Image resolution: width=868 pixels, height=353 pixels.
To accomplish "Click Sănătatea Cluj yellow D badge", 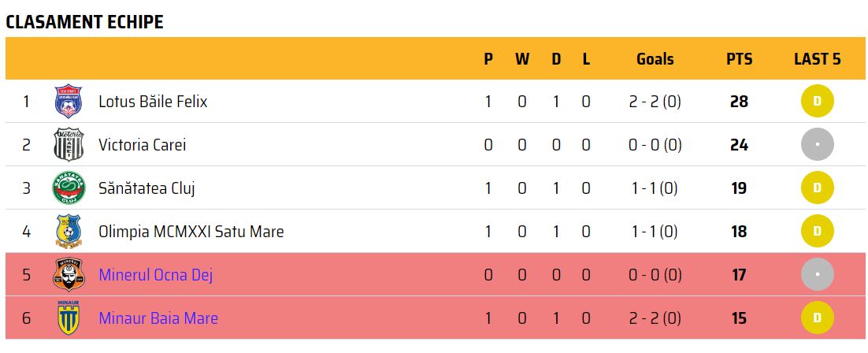I will [x=817, y=188].
